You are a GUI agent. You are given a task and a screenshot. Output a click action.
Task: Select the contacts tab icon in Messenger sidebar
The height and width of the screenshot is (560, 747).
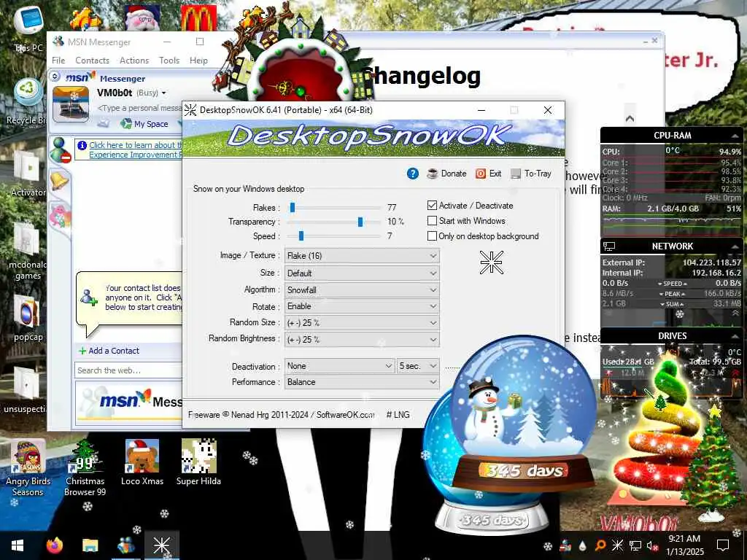pyautogui.click(x=61, y=149)
